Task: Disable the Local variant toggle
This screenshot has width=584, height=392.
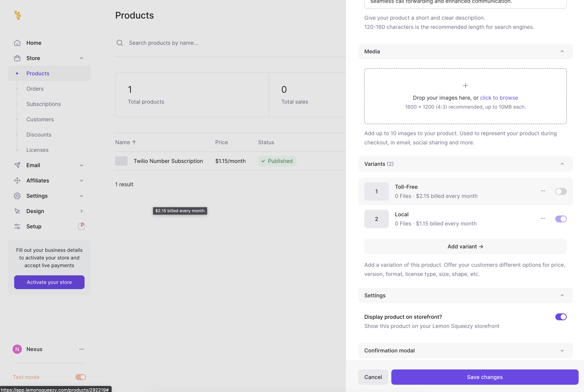Action: coord(561,219)
